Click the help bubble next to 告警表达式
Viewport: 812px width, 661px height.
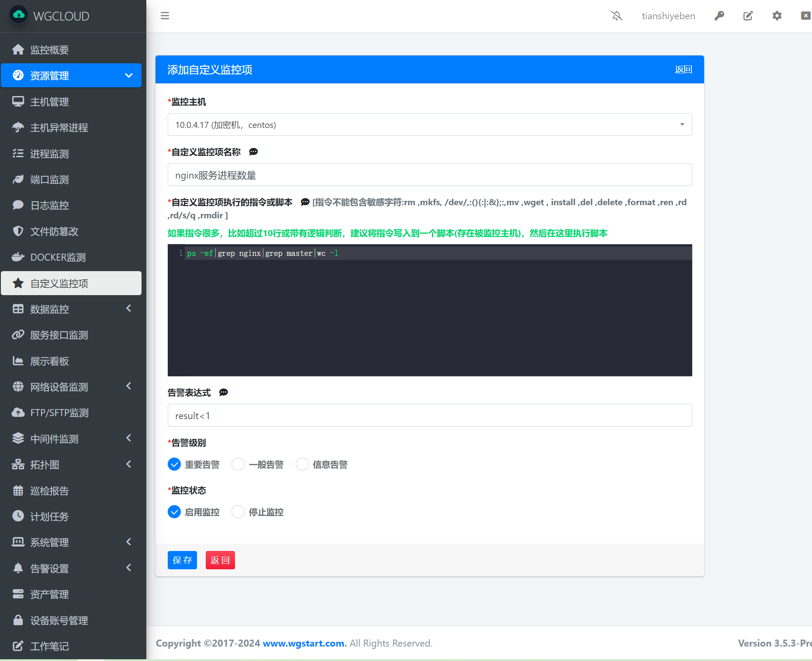click(223, 392)
